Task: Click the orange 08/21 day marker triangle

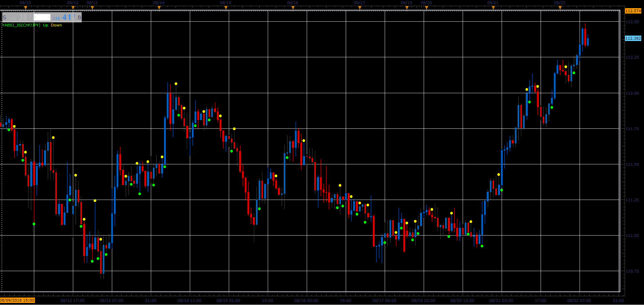Action: [493, 7]
